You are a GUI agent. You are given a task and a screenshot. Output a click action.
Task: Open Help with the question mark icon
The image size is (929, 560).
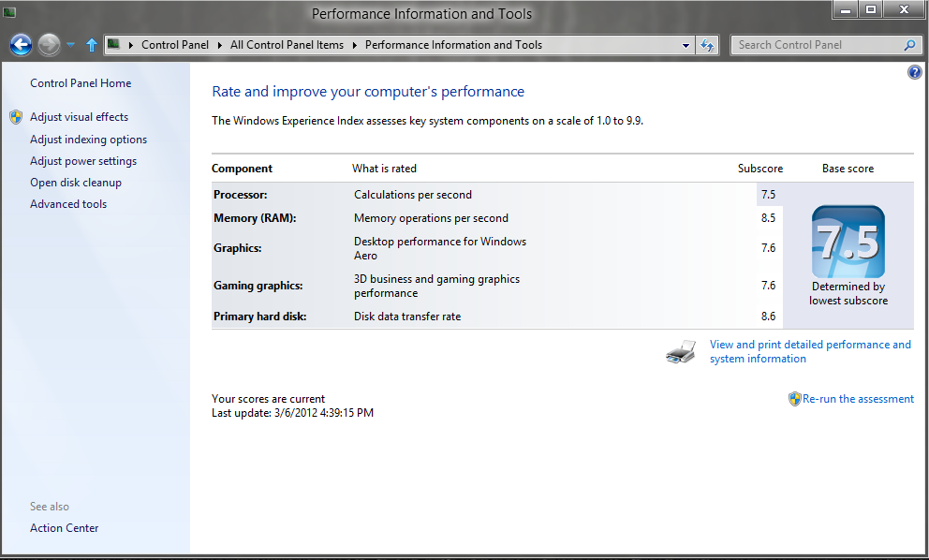[915, 72]
